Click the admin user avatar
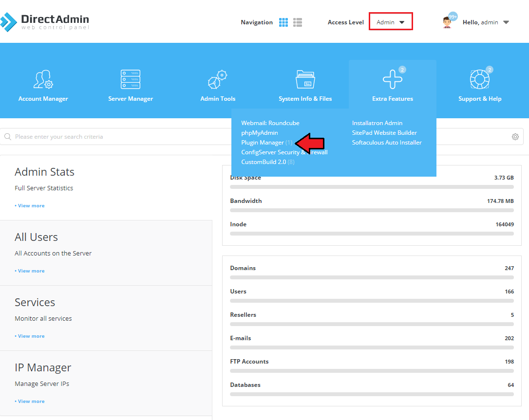 tap(447, 22)
